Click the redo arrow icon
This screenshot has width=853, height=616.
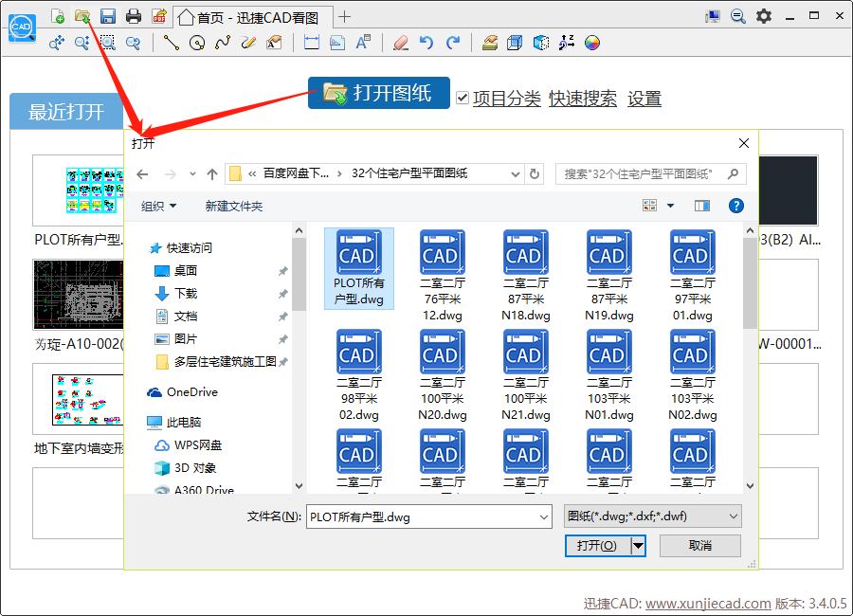453,43
